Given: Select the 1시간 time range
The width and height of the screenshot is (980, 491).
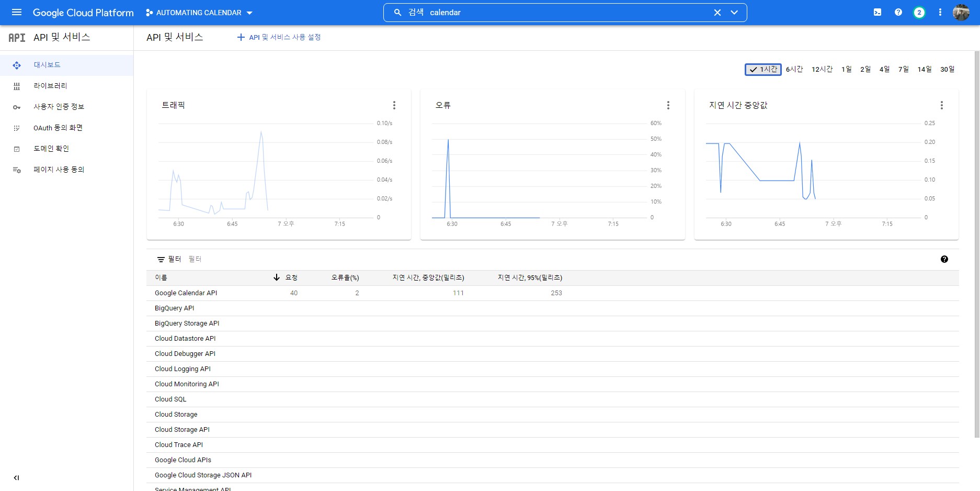Looking at the screenshot, I should [763, 69].
